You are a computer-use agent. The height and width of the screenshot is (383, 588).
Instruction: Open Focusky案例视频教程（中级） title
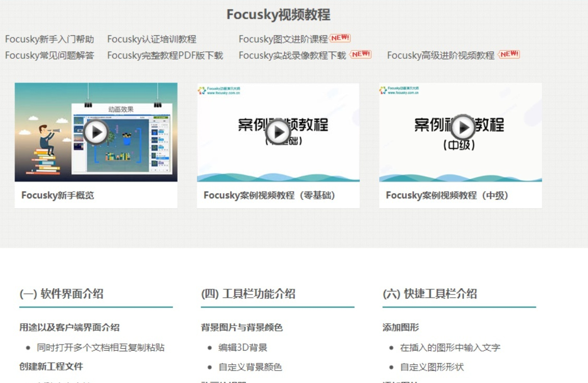[x=447, y=195]
